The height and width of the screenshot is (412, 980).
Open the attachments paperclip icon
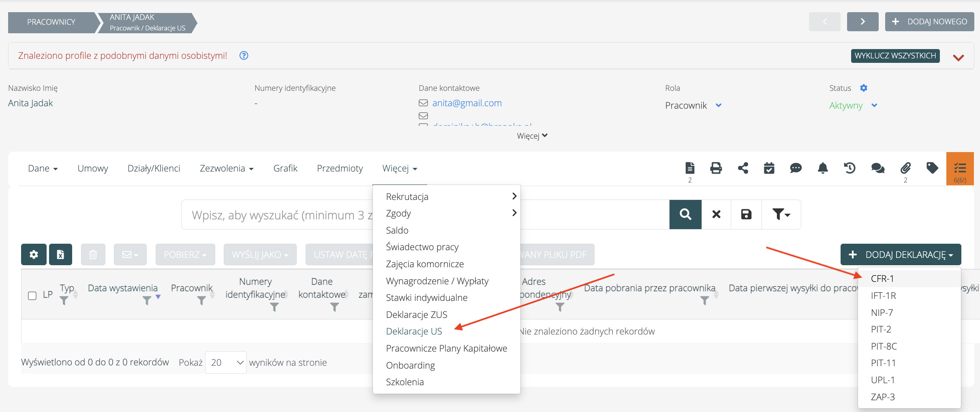905,168
